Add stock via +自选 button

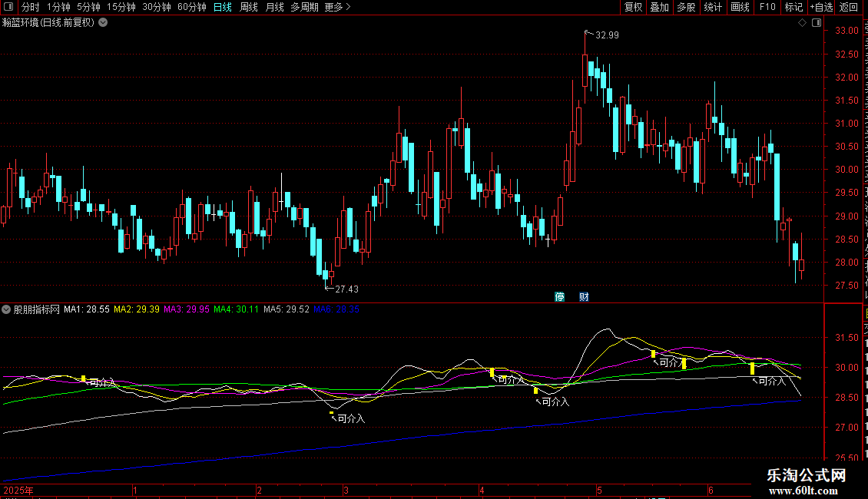(x=821, y=7)
